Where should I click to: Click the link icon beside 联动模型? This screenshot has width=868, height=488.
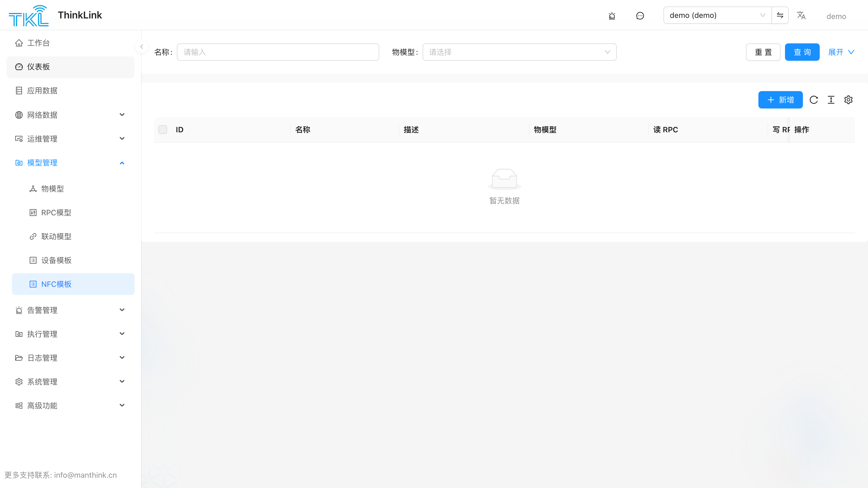pos(33,236)
